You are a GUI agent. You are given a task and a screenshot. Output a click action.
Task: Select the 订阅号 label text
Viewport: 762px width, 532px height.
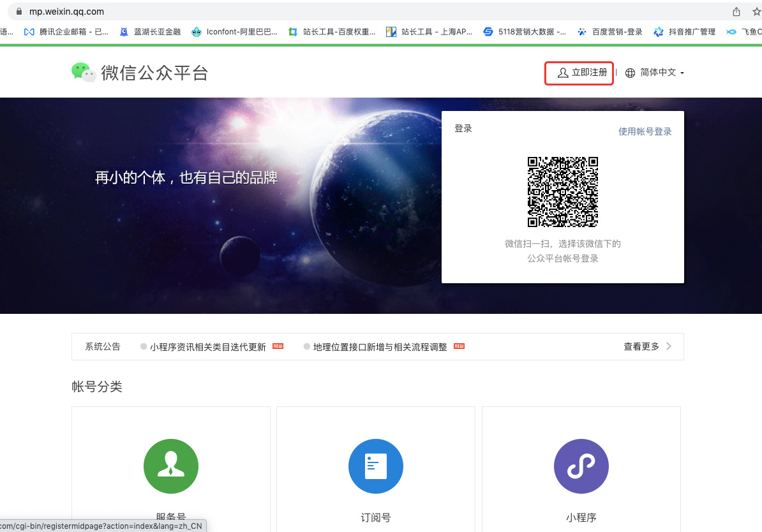pyautogui.click(x=376, y=517)
